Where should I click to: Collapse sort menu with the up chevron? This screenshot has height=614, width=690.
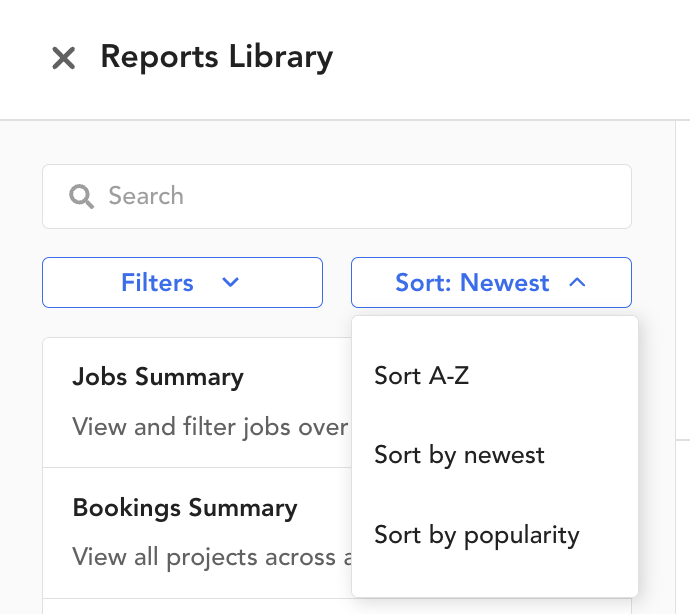point(577,282)
